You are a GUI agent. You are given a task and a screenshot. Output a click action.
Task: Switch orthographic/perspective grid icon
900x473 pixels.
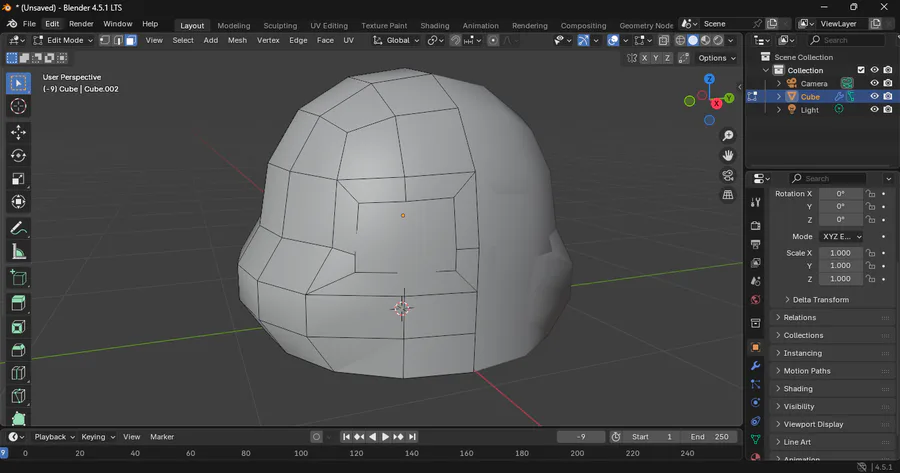pos(728,195)
